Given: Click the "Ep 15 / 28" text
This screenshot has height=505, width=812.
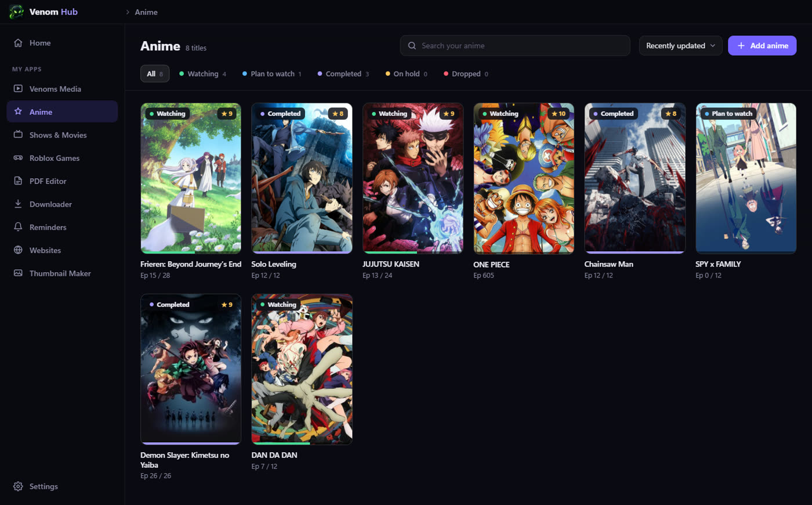Looking at the screenshot, I should click(x=155, y=276).
